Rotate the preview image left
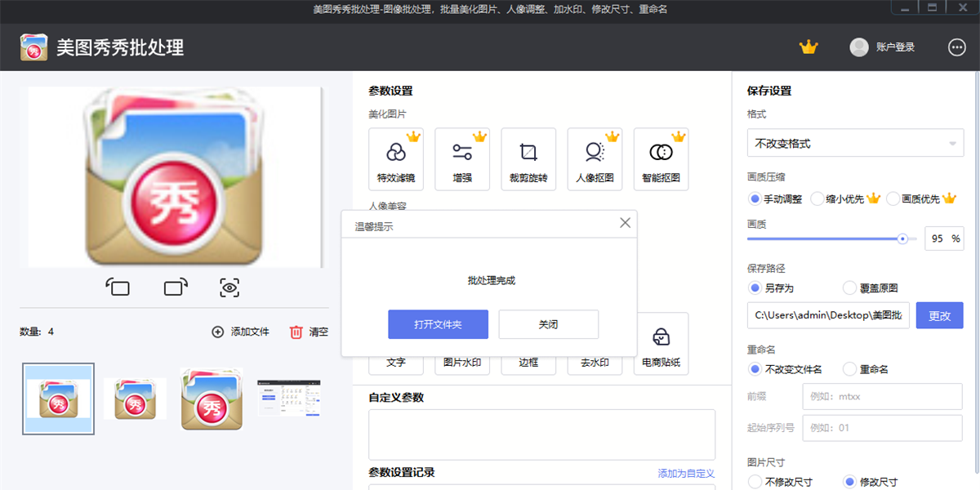 pos(118,287)
